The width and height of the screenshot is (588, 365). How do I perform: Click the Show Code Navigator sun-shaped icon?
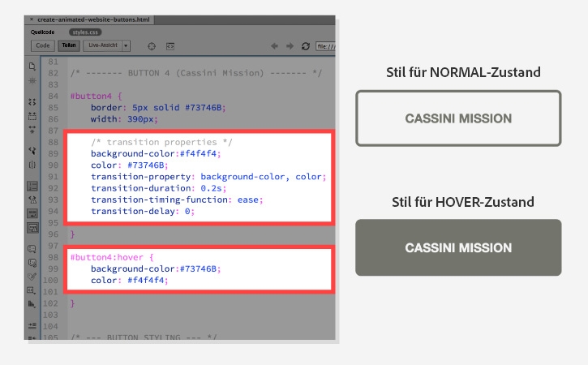click(x=32, y=80)
